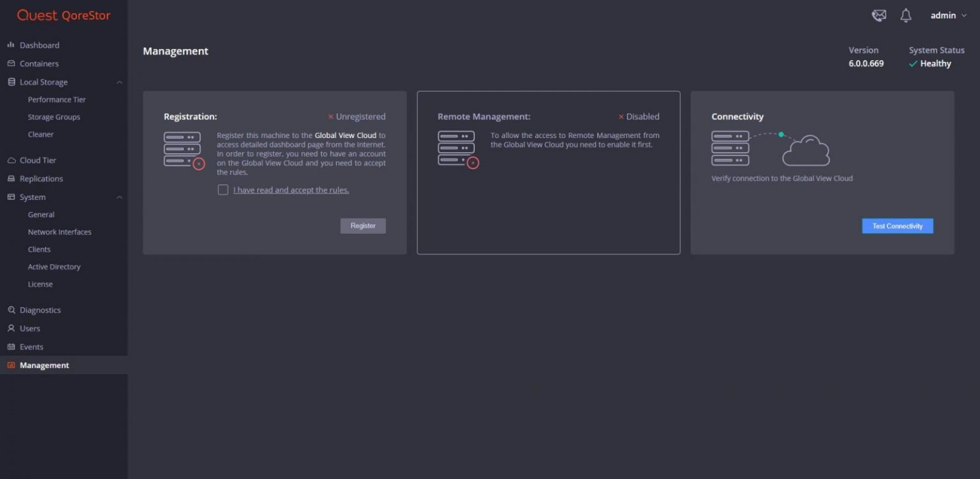
Task: Open the mail envelope icon in header
Action: point(879,15)
